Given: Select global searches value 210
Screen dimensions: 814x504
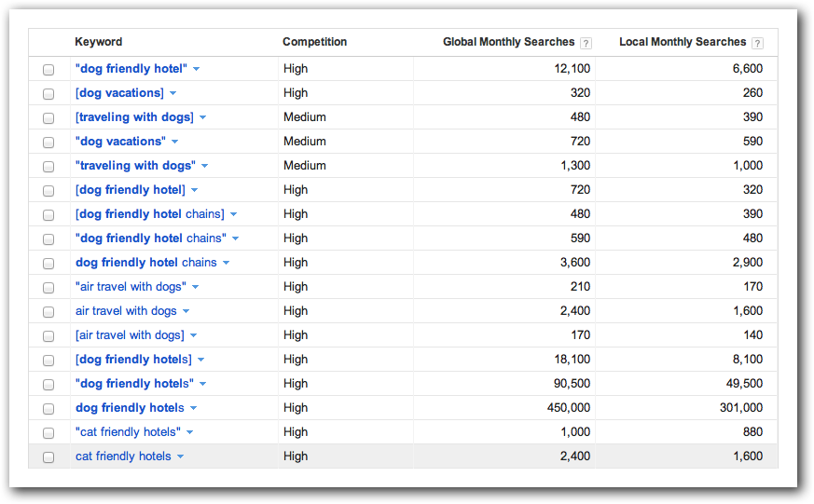Looking at the screenshot, I should 580,286.
